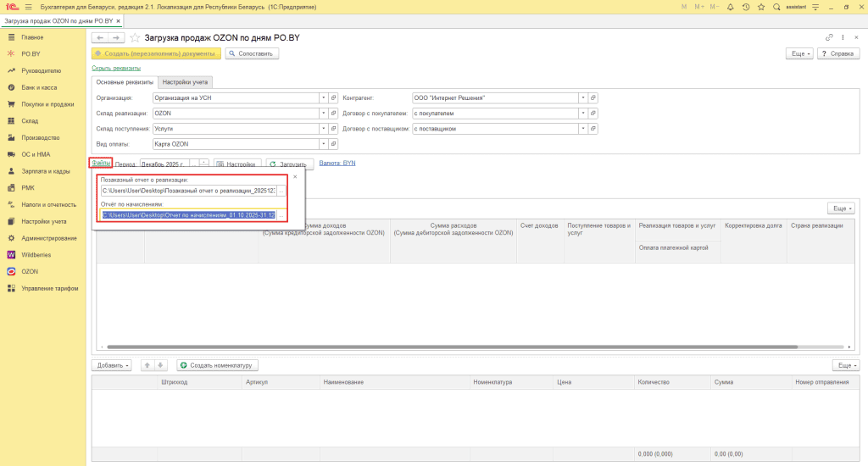Click the Файлы link
Viewport: 868px width, 466px height.
[x=101, y=163]
